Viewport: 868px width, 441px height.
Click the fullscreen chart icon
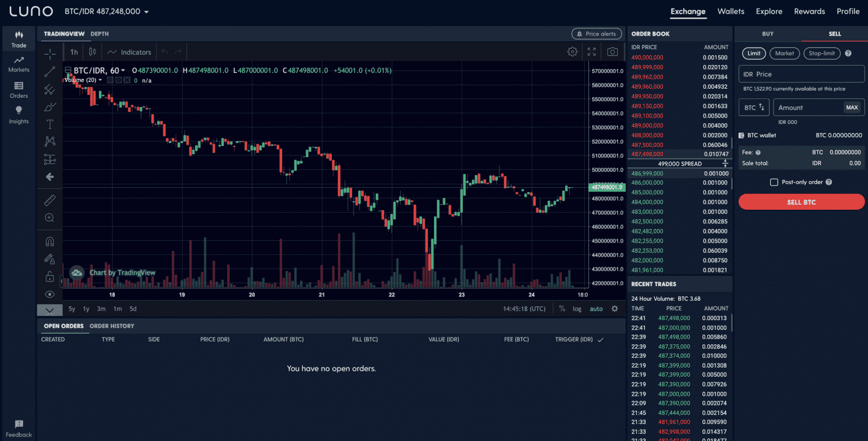click(592, 52)
